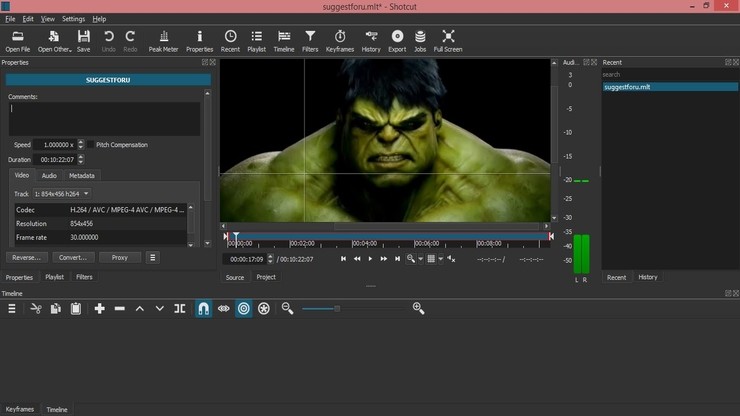Show the Playlist via toolbar icon
This screenshot has height=416, width=740.
[x=256, y=41]
